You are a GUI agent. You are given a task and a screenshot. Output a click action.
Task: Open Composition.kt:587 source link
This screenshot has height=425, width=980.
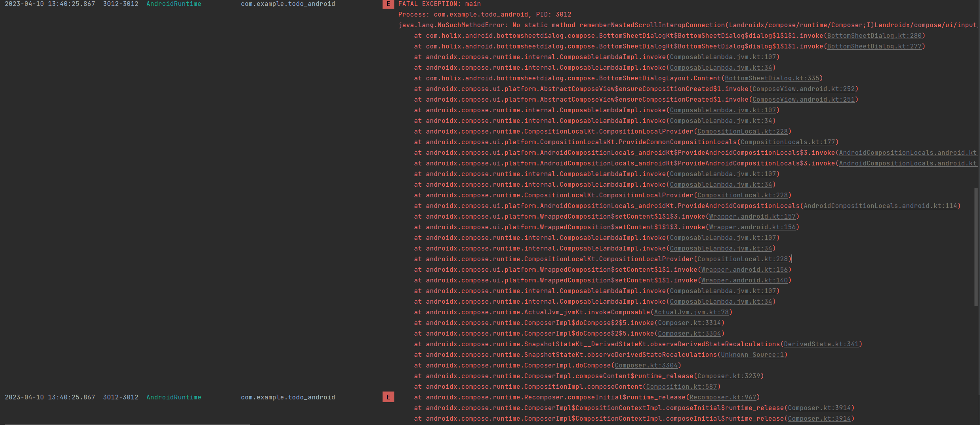[682, 386]
